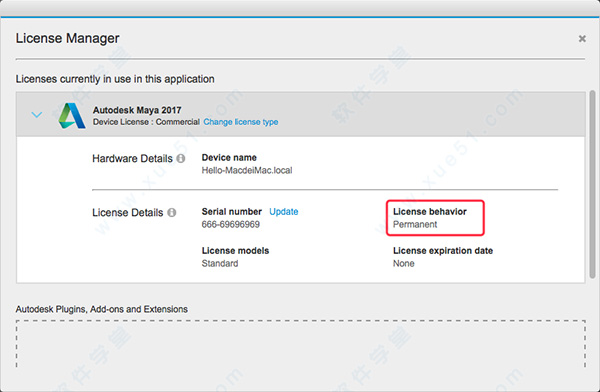Click the License behavior label
600x392 pixels.
430,212
